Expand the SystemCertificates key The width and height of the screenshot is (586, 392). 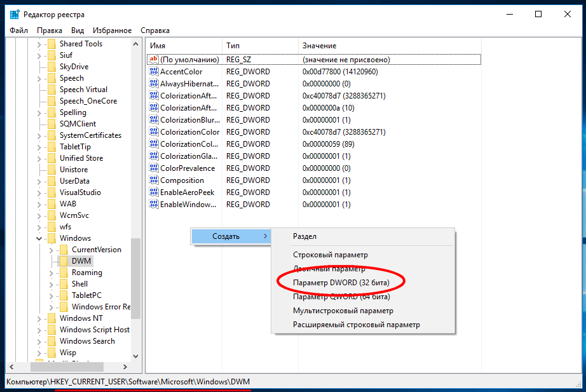[x=39, y=136]
